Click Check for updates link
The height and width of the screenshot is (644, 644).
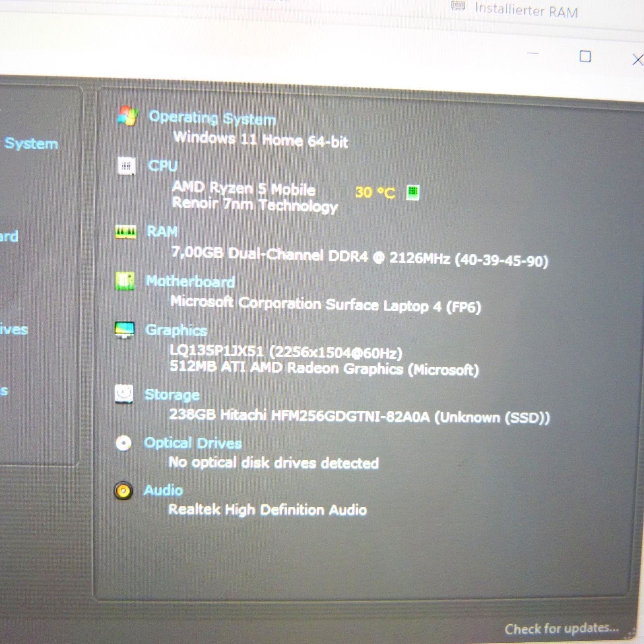click(561, 628)
